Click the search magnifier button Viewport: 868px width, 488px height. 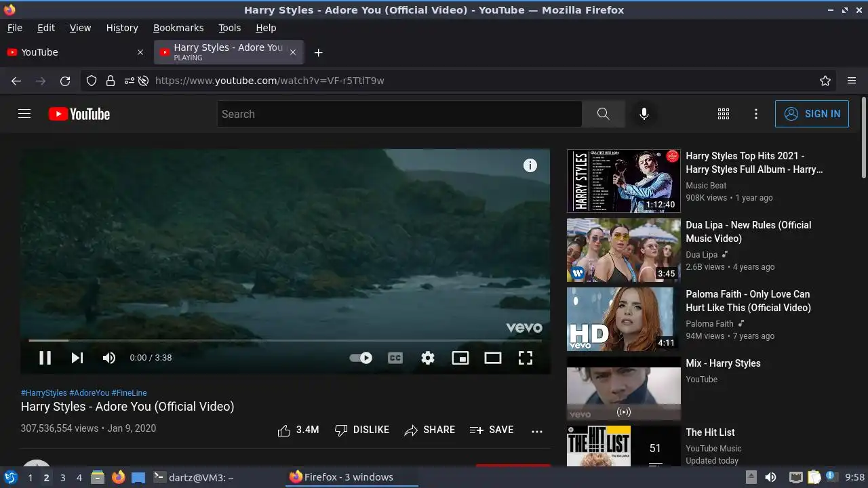point(604,114)
